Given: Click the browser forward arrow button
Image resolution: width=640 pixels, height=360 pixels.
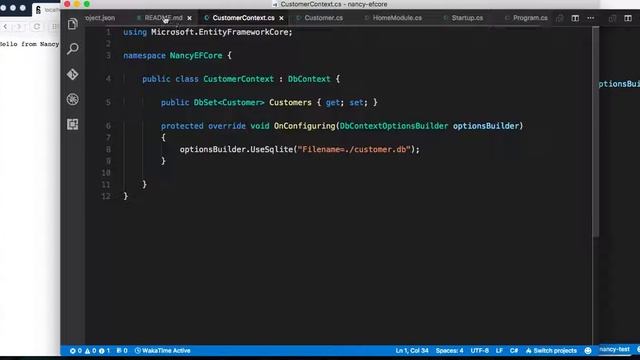Looking at the screenshot, I should click(x=19, y=27).
